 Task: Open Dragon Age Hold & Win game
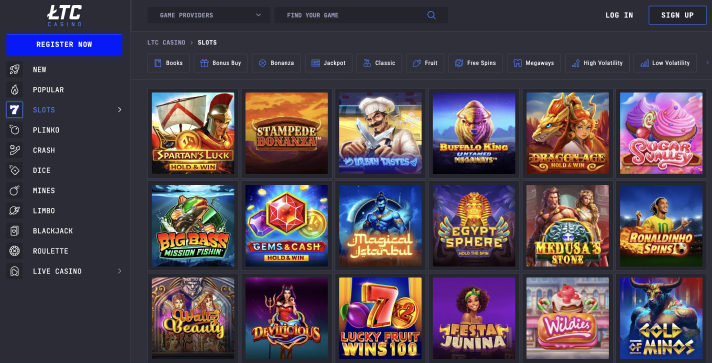(567, 133)
